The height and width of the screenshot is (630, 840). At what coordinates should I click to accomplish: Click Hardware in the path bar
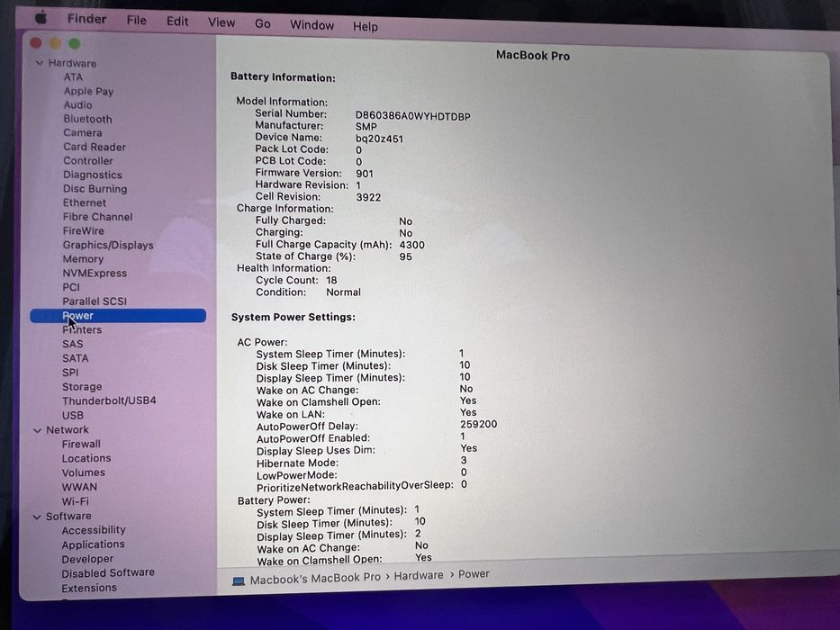pyautogui.click(x=419, y=576)
